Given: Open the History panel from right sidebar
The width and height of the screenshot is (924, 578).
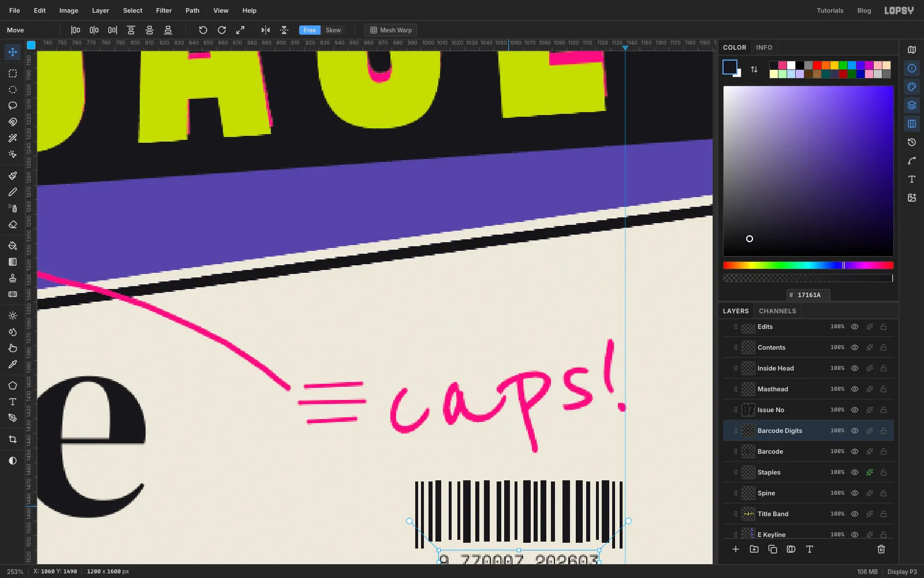Looking at the screenshot, I should [912, 142].
